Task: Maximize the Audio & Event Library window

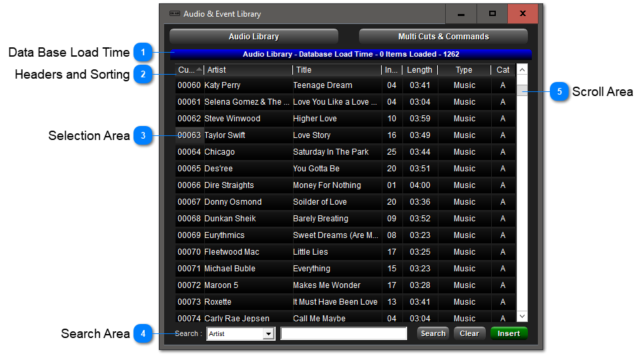Action: click(x=492, y=14)
